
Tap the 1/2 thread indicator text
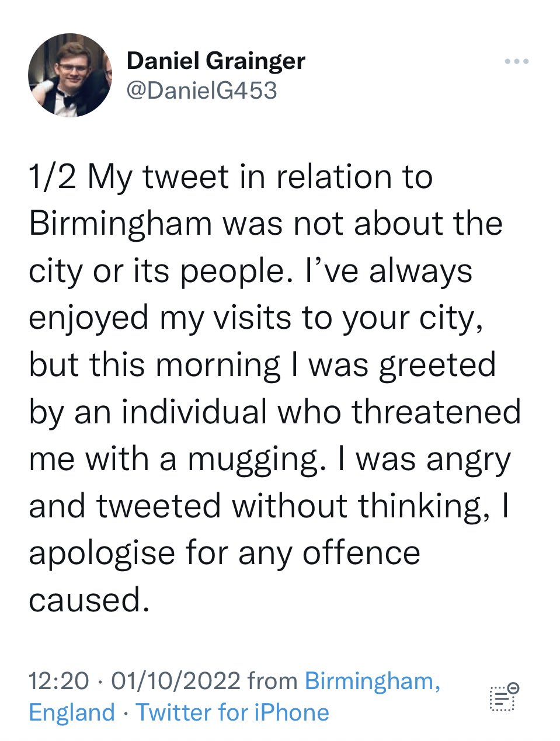(x=53, y=177)
